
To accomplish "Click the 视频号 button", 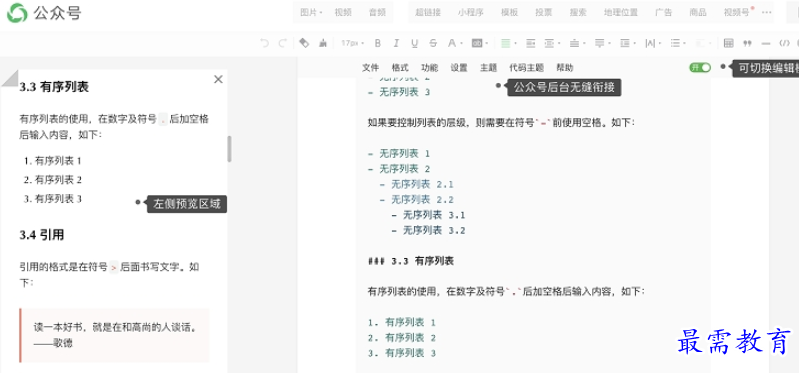I will click(x=737, y=13).
